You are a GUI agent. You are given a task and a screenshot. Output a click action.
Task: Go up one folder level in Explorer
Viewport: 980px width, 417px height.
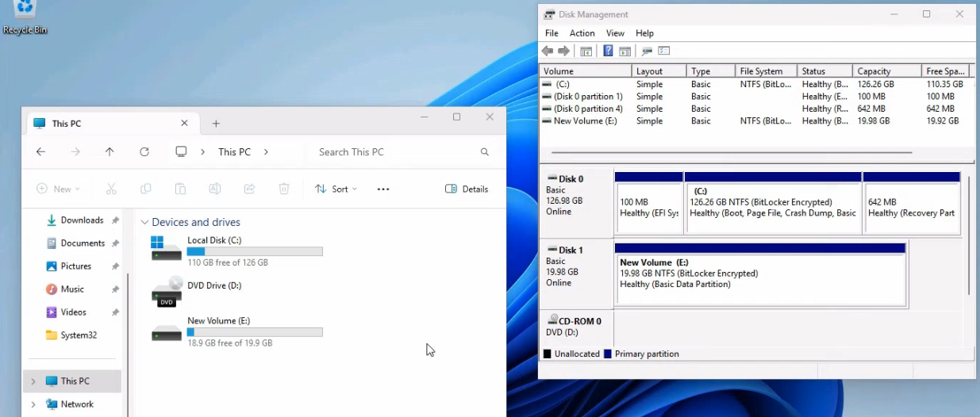[110, 151]
